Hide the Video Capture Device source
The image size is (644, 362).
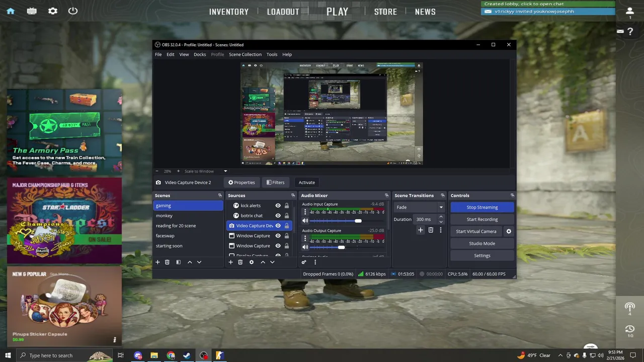pos(278,225)
